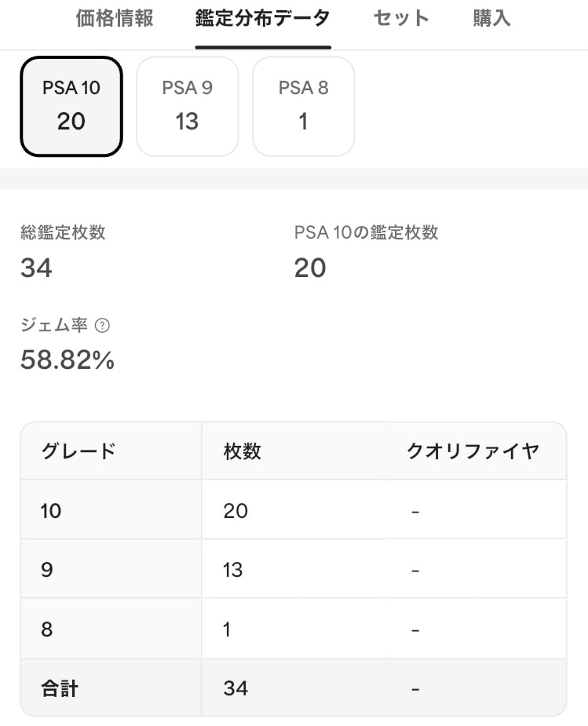This screenshot has width=588, height=726.
Task: Click the 枚数 column header
Action: click(x=242, y=451)
